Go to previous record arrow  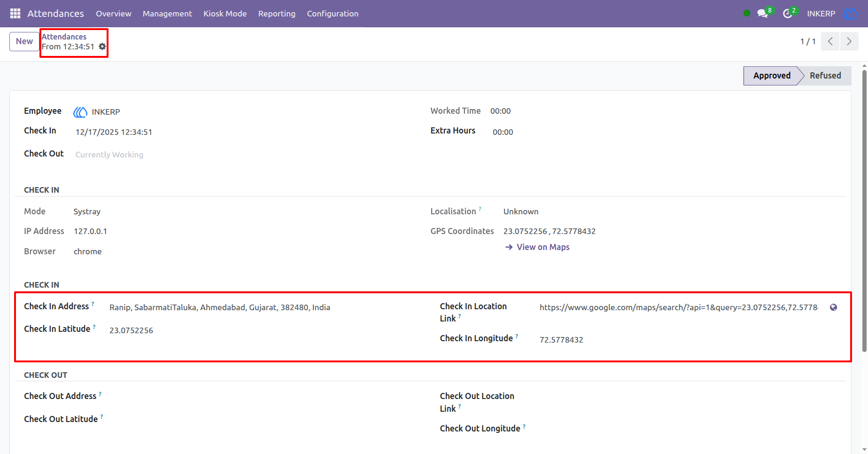(x=830, y=41)
